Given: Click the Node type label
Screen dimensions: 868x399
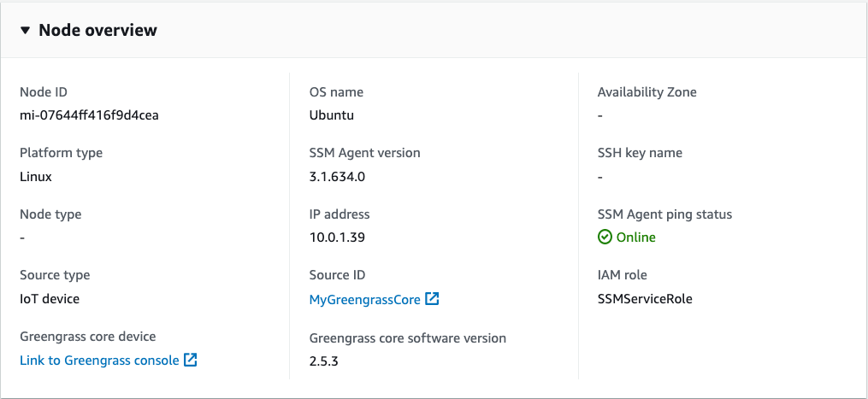Looking at the screenshot, I should [x=50, y=214].
